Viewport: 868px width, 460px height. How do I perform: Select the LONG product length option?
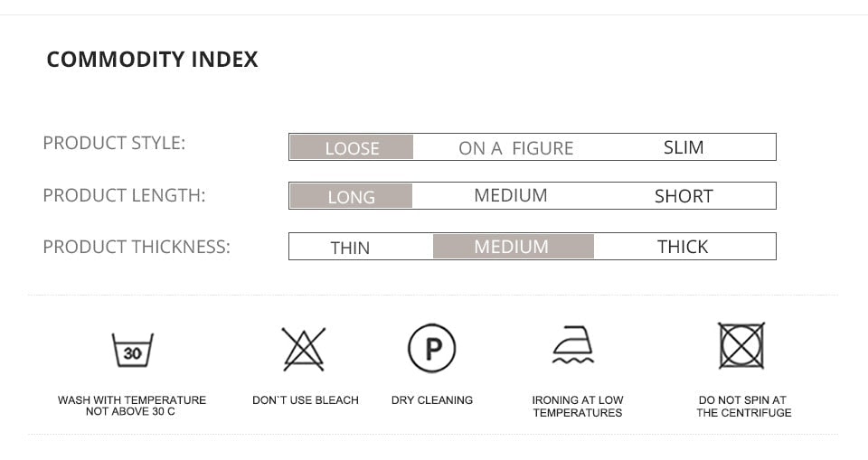pyautogui.click(x=351, y=196)
